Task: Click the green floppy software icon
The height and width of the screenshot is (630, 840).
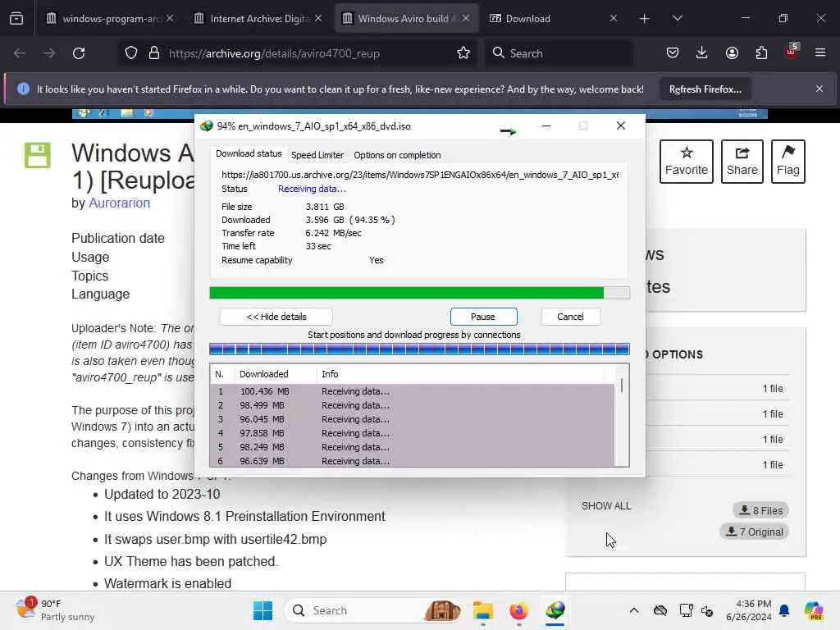Action: (38, 155)
